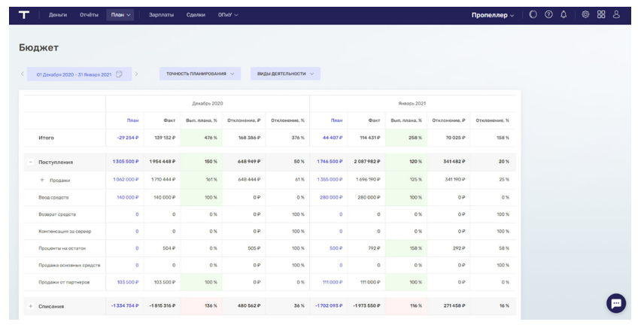
Task: Toggle the dark theme icon
Action: pos(533,14)
